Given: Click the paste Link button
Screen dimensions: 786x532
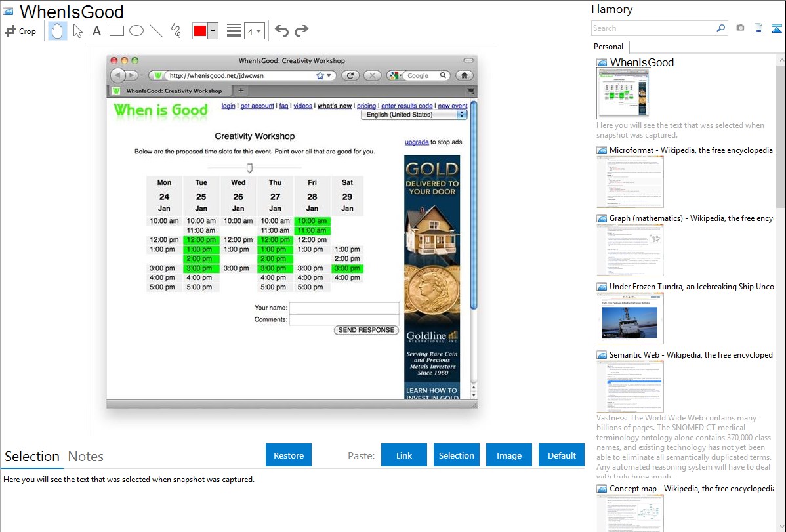Looking at the screenshot, I should tap(404, 455).
